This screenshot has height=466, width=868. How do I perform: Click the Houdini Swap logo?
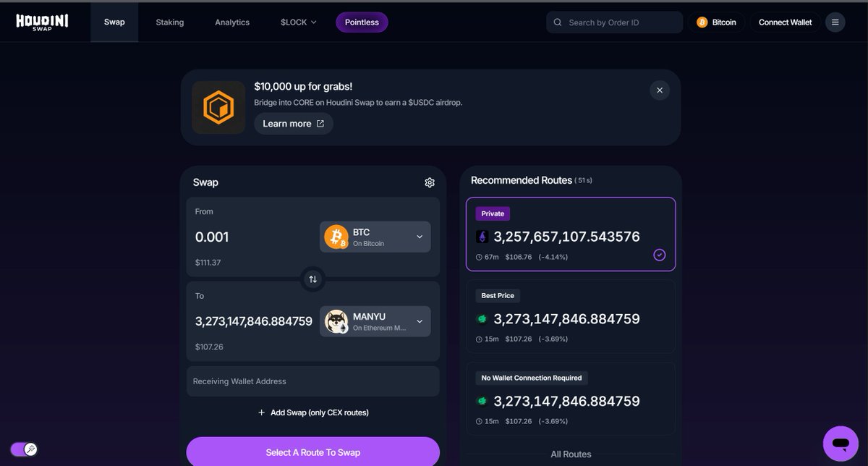click(x=42, y=22)
